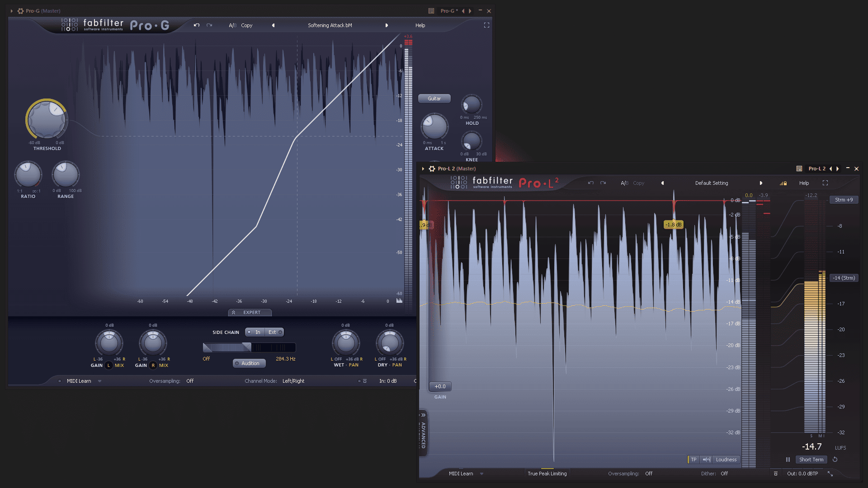Open Pro-G MIDI Learn dropdown arrow
This screenshot has width=868, height=488.
99,381
